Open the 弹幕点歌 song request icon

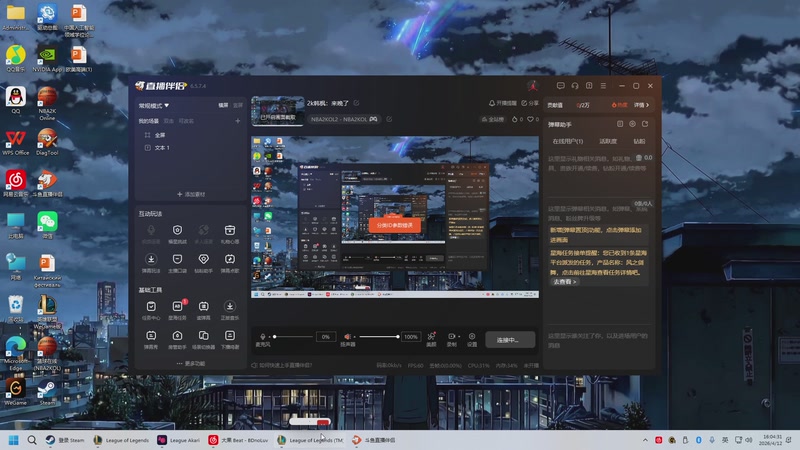point(230,259)
